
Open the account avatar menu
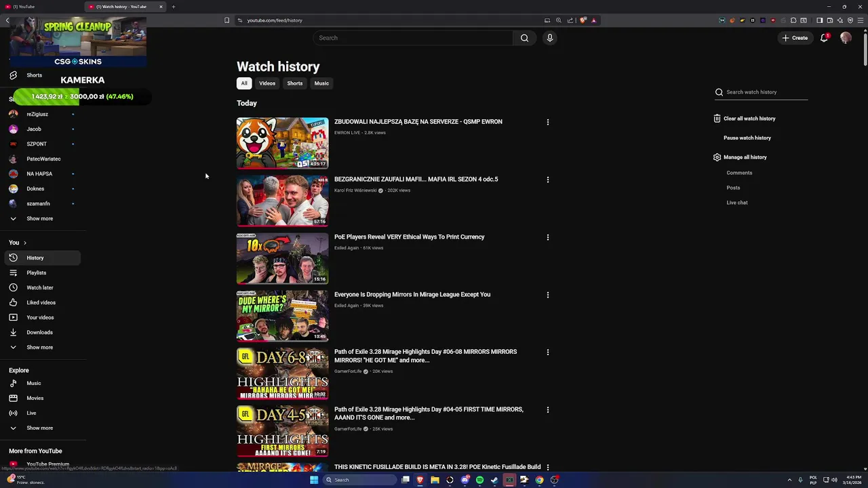pyautogui.click(x=846, y=38)
